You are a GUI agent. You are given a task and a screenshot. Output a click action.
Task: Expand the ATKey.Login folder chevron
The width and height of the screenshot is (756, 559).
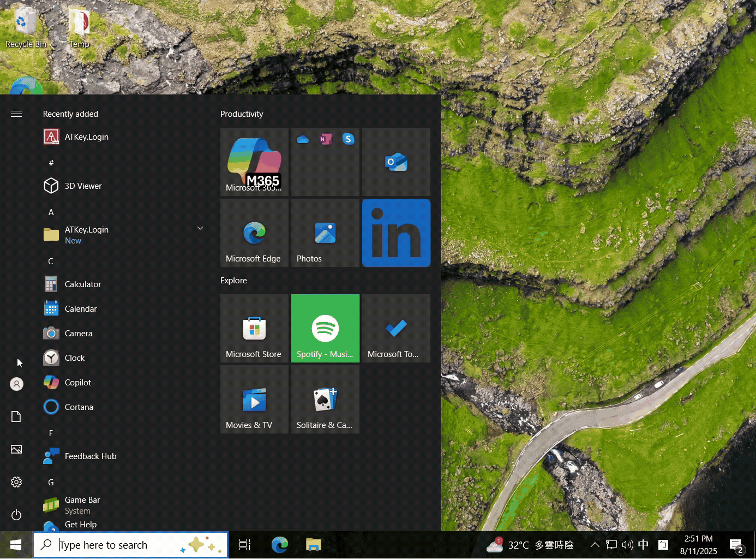pyautogui.click(x=200, y=228)
